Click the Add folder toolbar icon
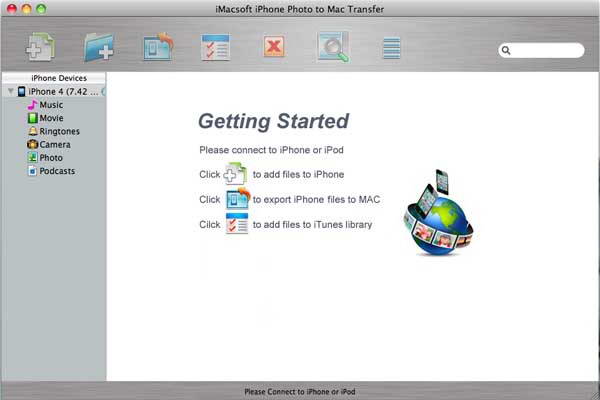The height and width of the screenshot is (400, 600). [99, 47]
